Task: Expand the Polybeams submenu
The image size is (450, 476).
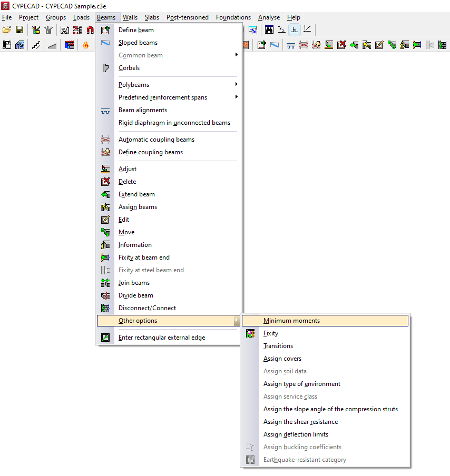Action: pyautogui.click(x=169, y=85)
